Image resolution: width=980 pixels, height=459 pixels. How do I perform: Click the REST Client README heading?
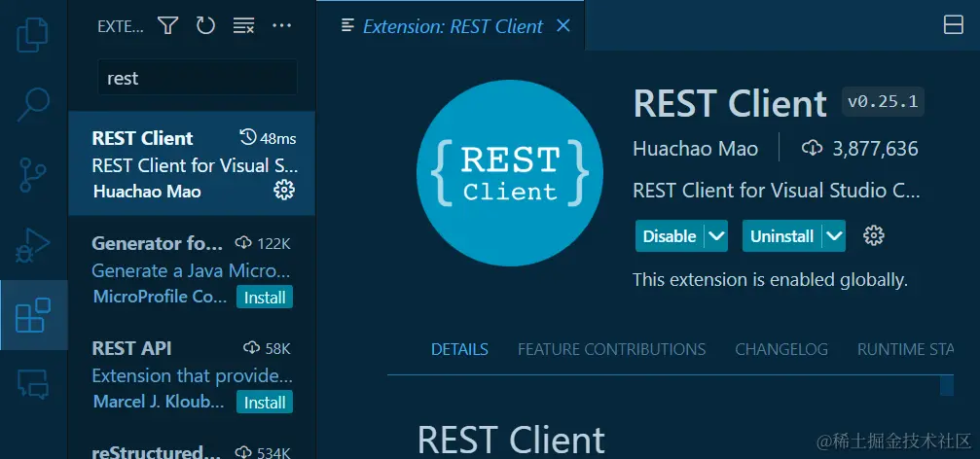(511, 439)
